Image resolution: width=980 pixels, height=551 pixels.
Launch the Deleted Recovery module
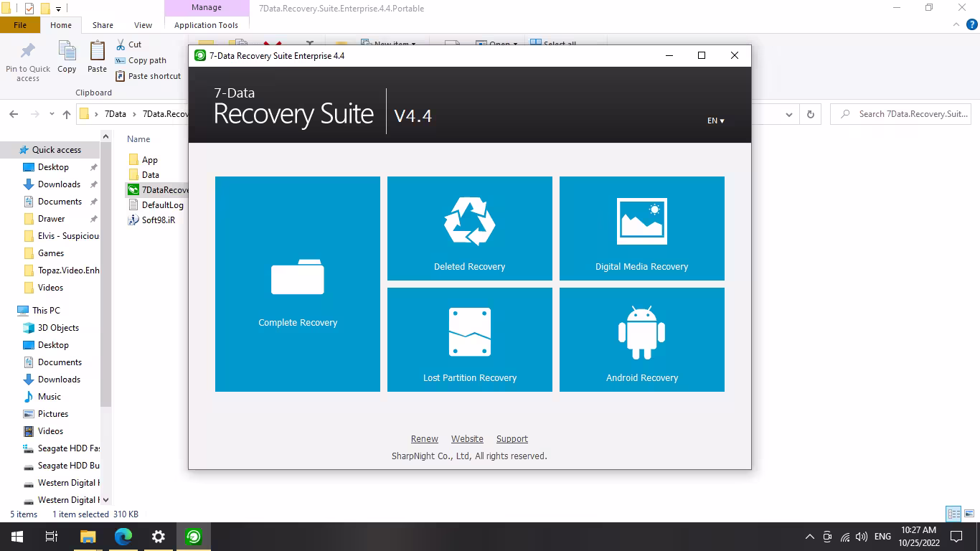coord(470,228)
